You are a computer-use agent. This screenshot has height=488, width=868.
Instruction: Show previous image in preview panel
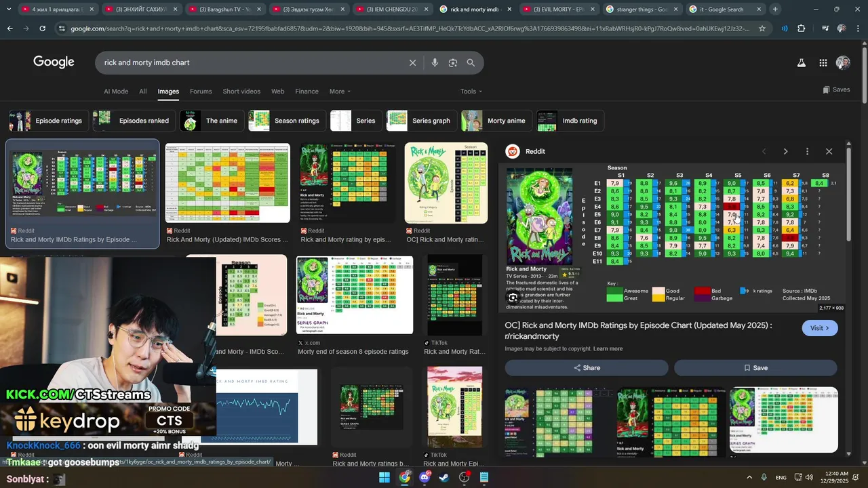click(764, 151)
